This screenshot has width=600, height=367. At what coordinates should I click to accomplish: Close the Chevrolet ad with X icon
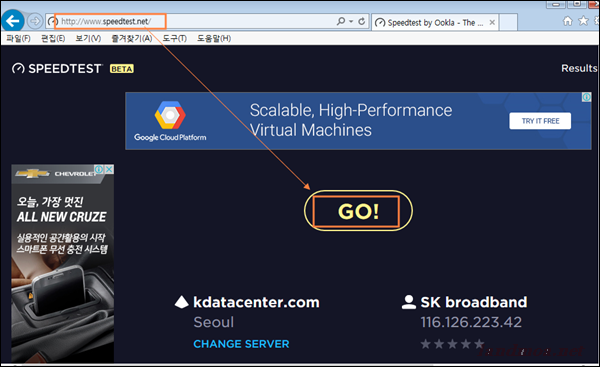109,169
